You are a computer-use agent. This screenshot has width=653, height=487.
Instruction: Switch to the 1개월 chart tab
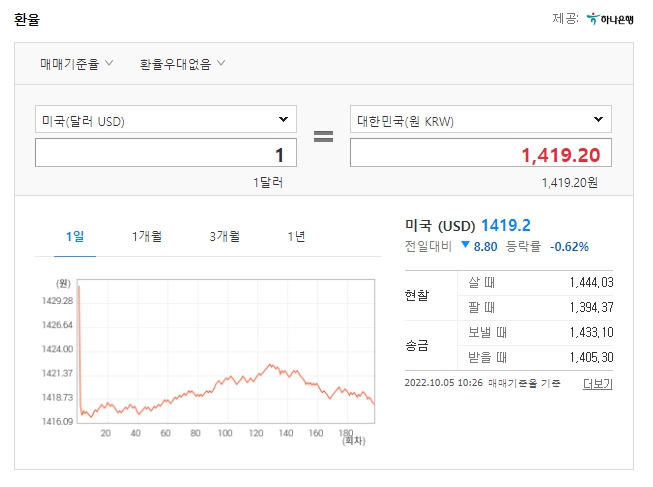[x=147, y=237]
